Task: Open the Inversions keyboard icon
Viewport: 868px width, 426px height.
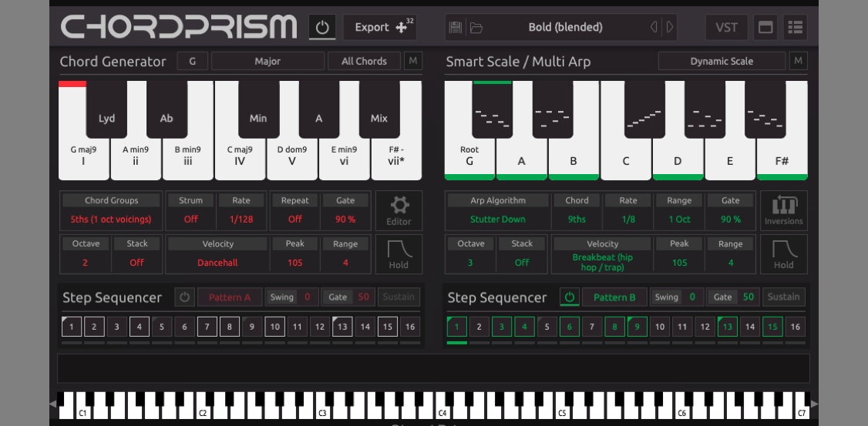Action: coord(784,210)
